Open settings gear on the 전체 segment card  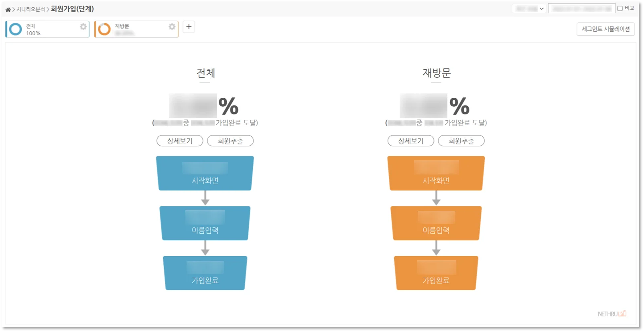[83, 27]
